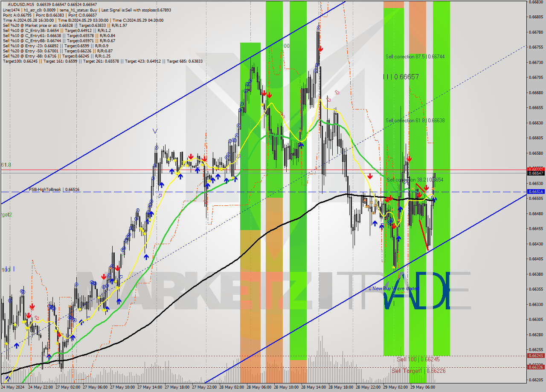Viewport: 546px width, 392px height.
Task: Click the '27 May 14:00' time axis label
Action: pos(150,387)
